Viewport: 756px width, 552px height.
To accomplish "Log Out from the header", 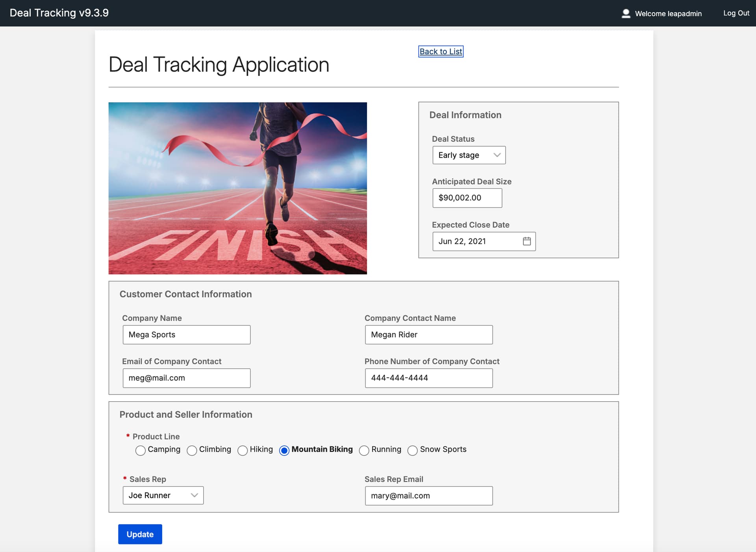I will (x=736, y=13).
